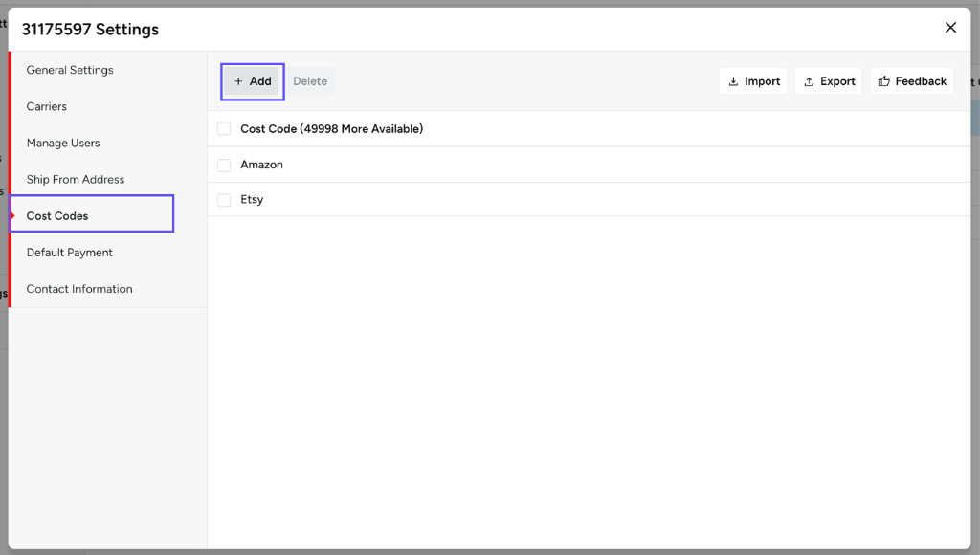Viewport: 980px width, 555px height.
Task: View the Contact Information section
Action: (x=79, y=288)
